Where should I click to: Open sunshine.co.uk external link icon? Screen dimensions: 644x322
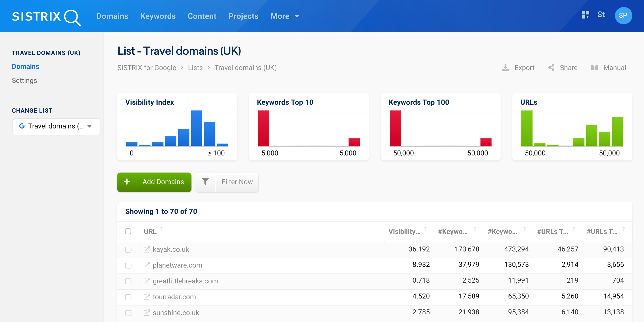[147, 313]
